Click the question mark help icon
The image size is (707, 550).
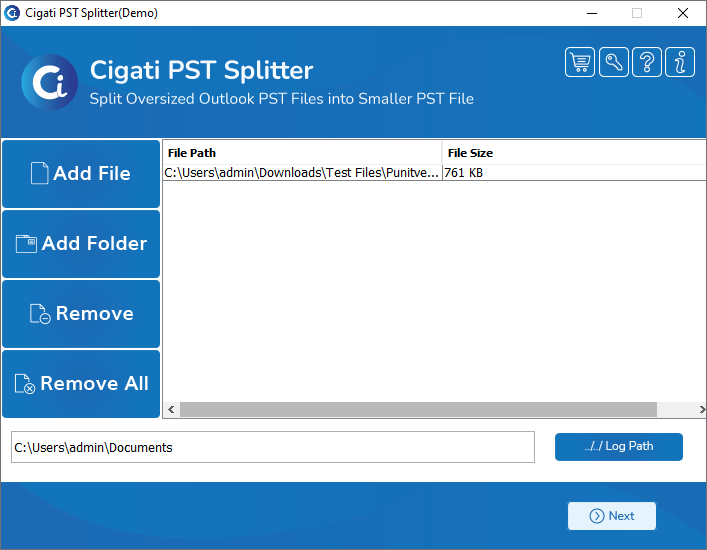point(647,62)
